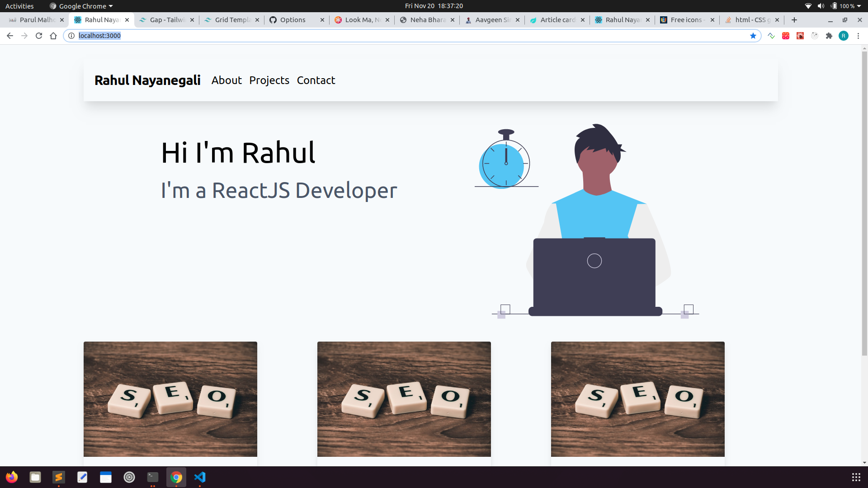Click the bookmark star icon
Image resolution: width=868 pixels, height=488 pixels.
(x=753, y=36)
